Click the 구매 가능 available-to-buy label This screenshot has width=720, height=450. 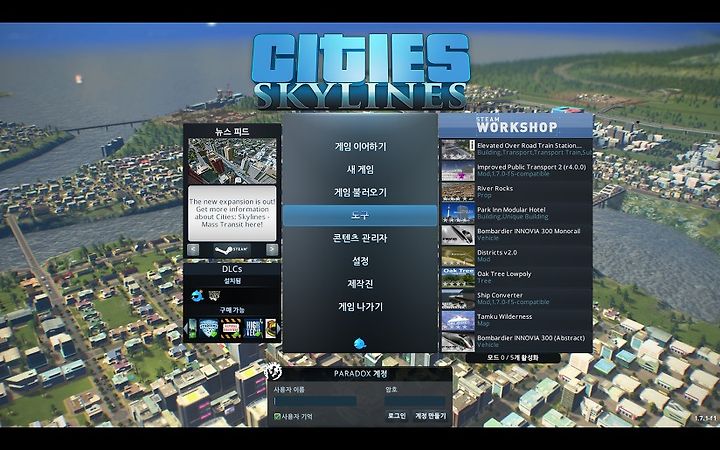pos(232,310)
